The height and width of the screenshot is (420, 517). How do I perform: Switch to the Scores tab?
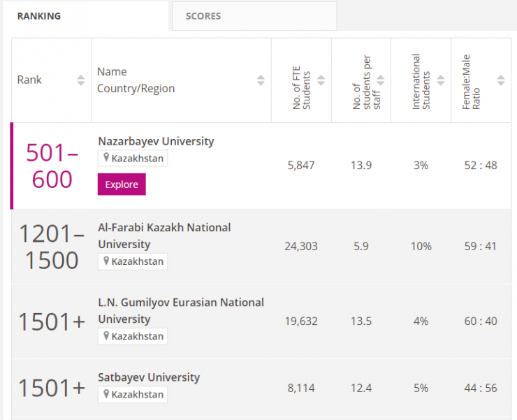[x=203, y=16]
